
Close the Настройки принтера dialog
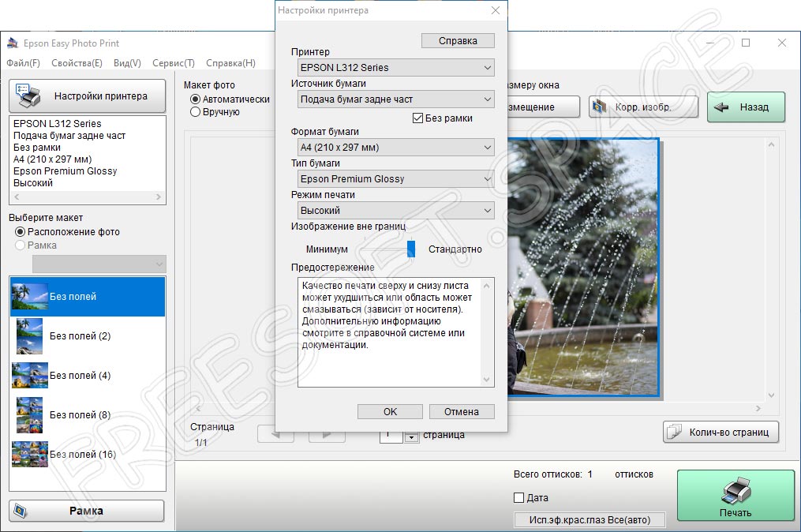pyautogui.click(x=495, y=10)
